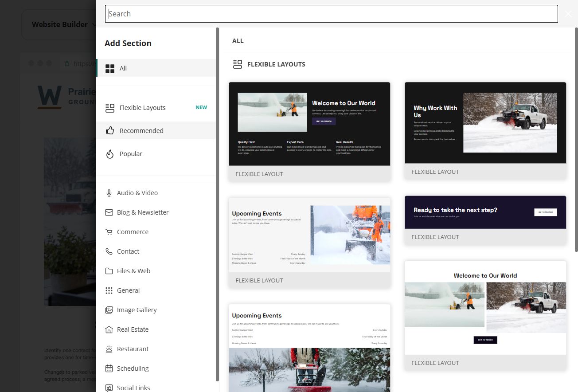Select the All category
Image resolution: width=578 pixels, height=392 pixels.
coord(156,68)
